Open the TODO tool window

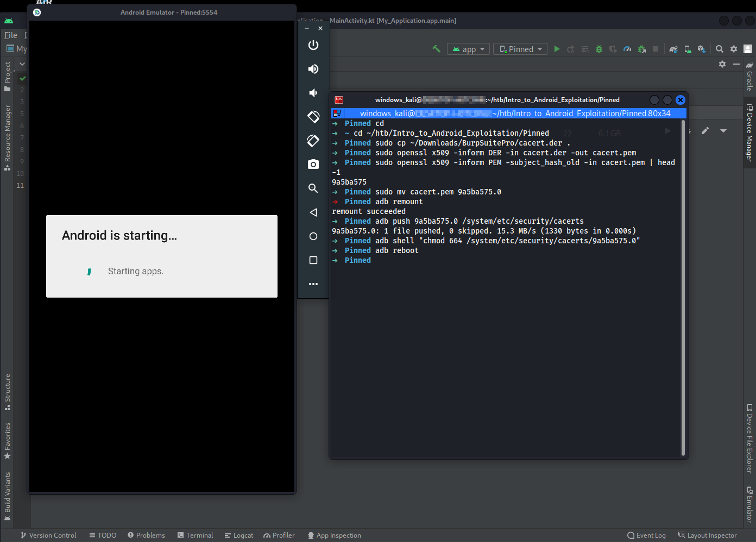click(103, 535)
